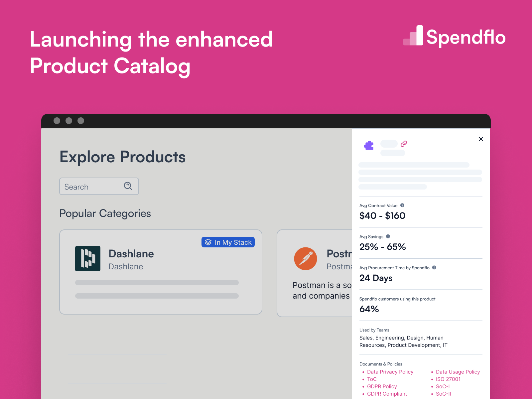Open the Data Usage Policy link
The width and height of the screenshot is (532, 399).
click(x=458, y=372)
